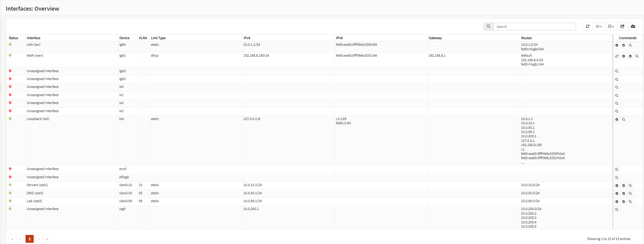This screenshot has width=644, height=244.
Task: Click the Lab (opt2) interface name
Action: click(34, 201)
